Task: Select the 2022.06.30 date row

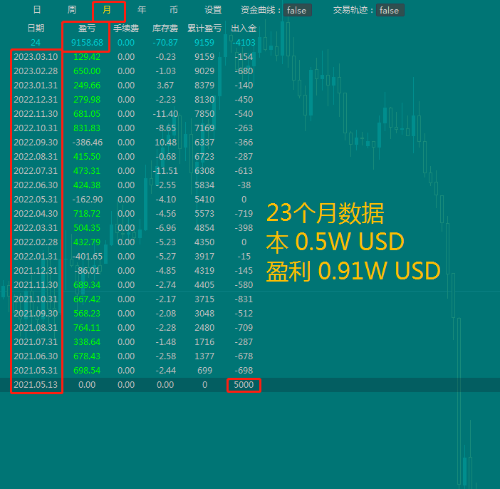Action: pos(36,185)
